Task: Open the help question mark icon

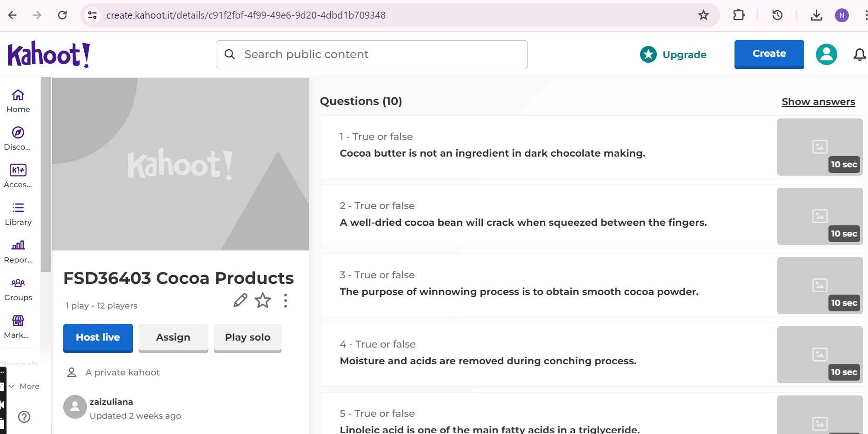Action: coord(24,417)
